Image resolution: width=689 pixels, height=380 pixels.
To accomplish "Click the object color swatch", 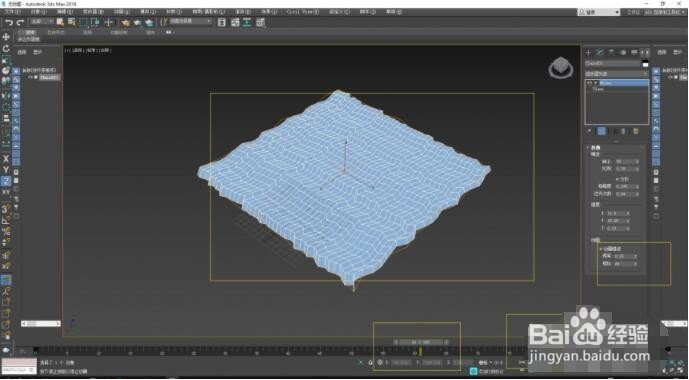I will click(645, 64).
